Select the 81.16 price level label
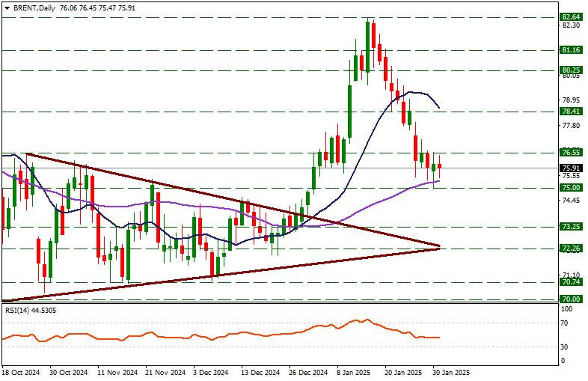Image resolution: width=588 pixels, height=381 pixels. [571, 50]
